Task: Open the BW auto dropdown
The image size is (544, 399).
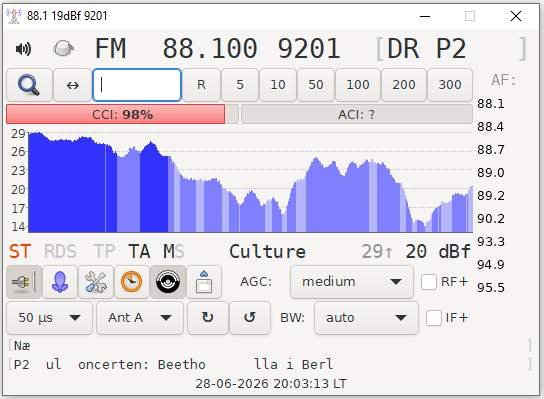Action: click(x=366, y=317)
